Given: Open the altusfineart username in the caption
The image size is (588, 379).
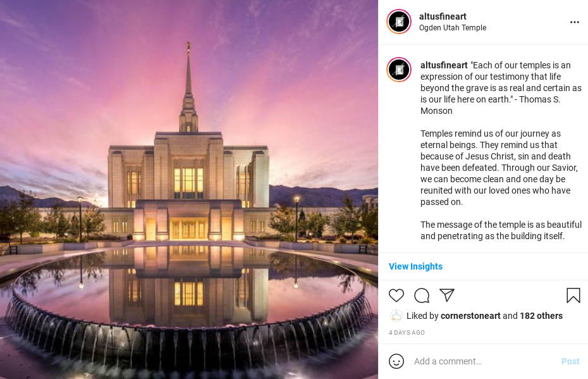Looking at the screenshot, I should (x=444, y=65).
